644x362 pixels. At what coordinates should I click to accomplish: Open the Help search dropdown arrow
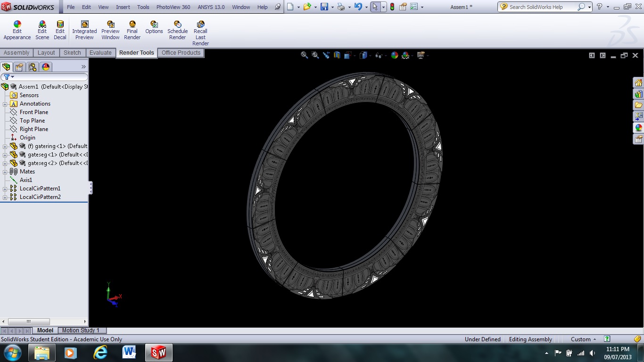590,7
